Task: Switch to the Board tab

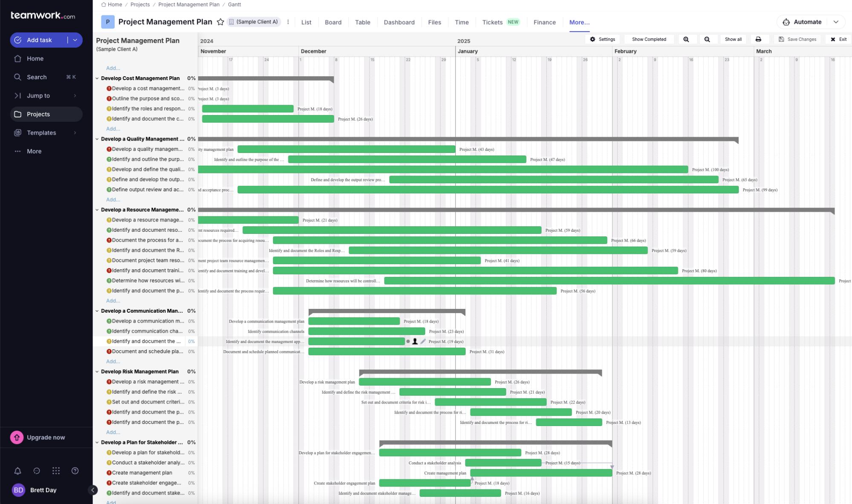Action: pyautogui.click(x=333, y=22)
